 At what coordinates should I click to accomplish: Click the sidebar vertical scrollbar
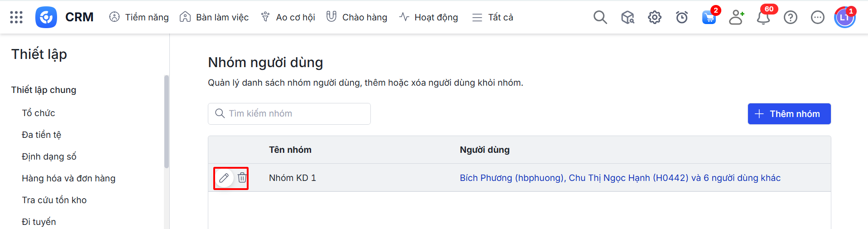[167, 122]
